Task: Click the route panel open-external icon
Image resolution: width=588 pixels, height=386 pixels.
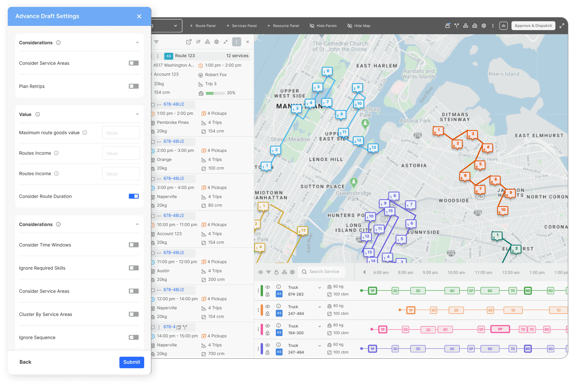Action: pos(189,42)
